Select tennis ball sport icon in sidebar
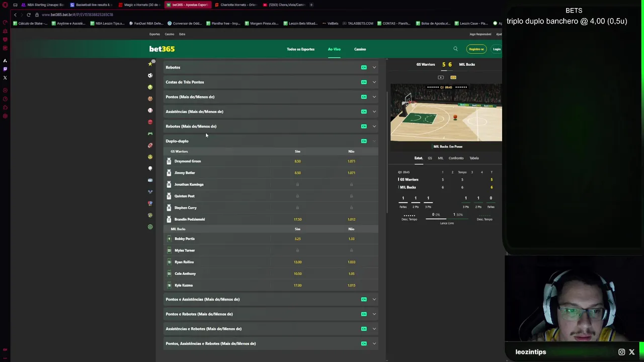This screenshot has height=362, width=644. coord(150,87)
